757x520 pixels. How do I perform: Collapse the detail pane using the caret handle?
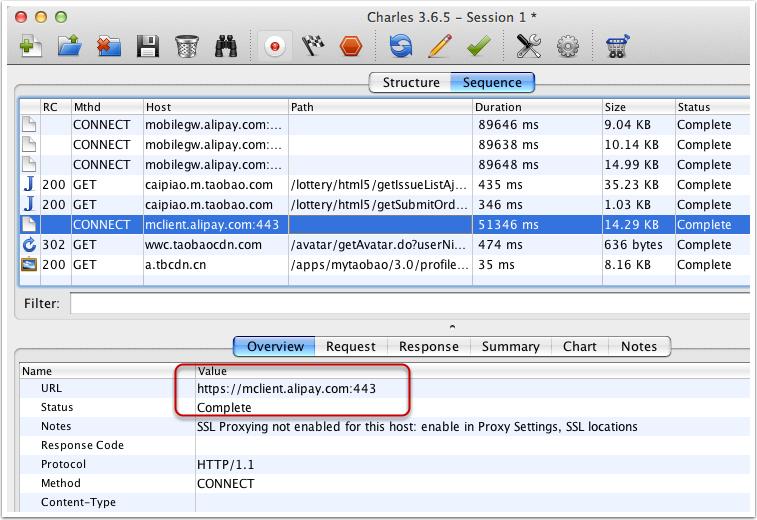[x=452, y=326]
